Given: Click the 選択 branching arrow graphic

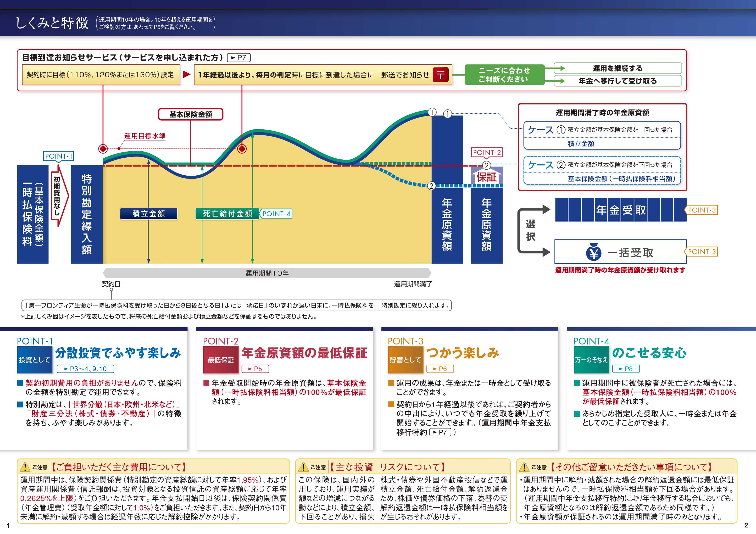Looking at the screenshot, I should [x=533, y=231].
